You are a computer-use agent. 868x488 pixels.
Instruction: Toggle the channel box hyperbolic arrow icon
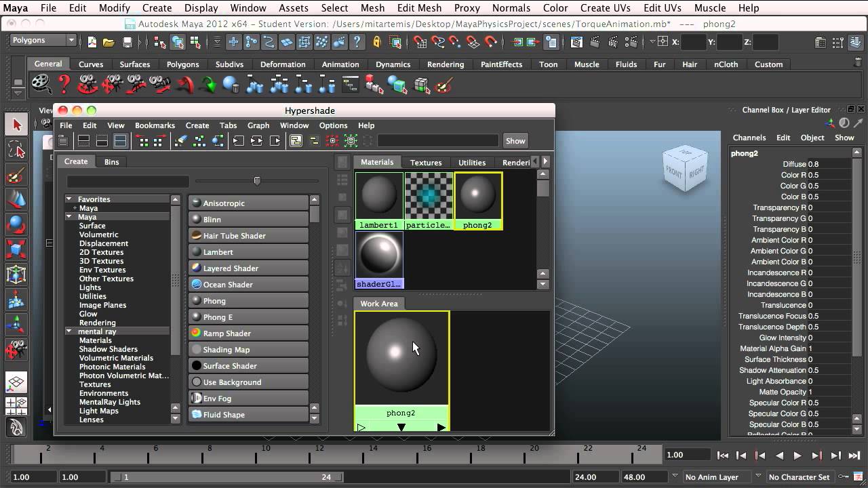click(x=858, y=123)
